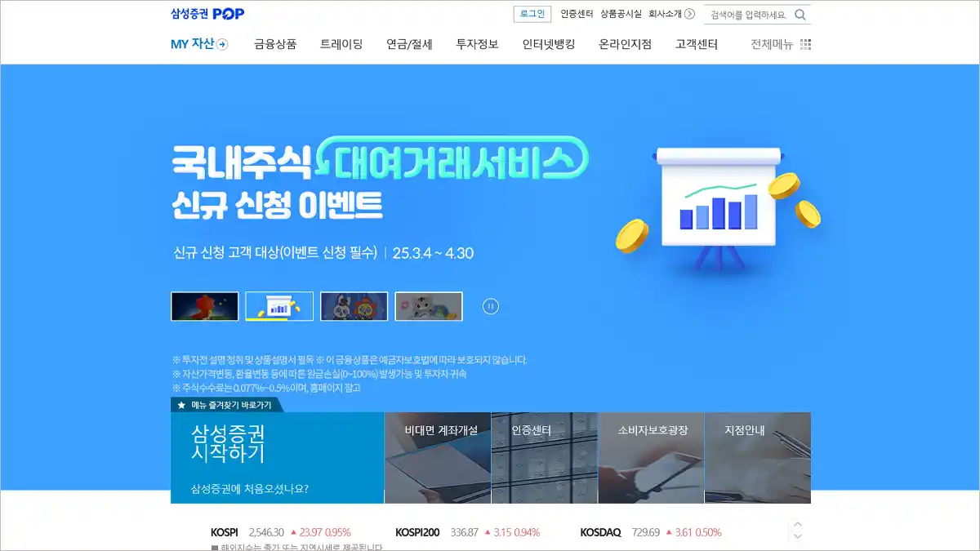
Task: Select the first banner thumbnail
Action: [205, 306]
